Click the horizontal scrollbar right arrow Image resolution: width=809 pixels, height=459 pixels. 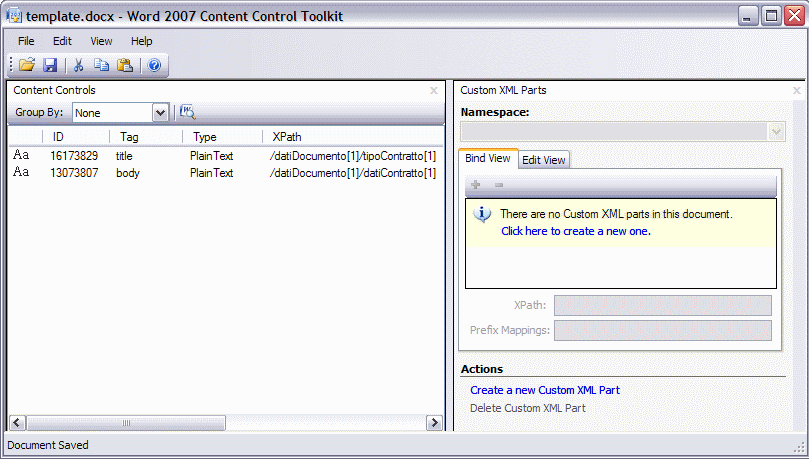[434, 423]
